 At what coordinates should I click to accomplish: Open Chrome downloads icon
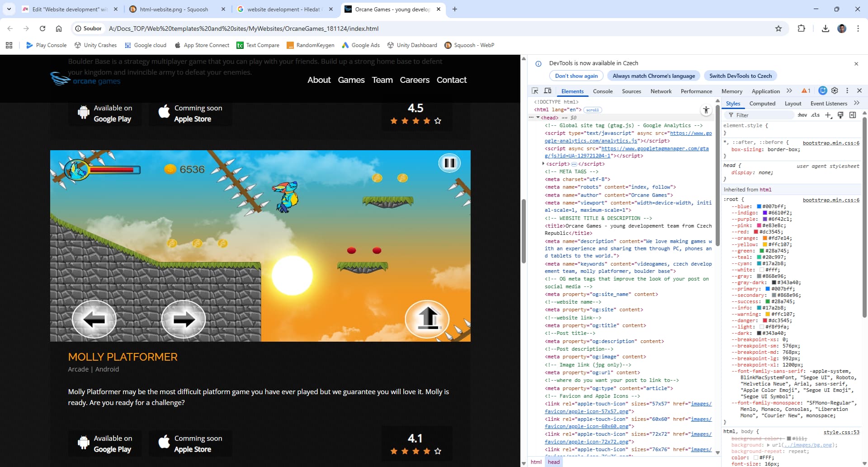coord(826,28)
